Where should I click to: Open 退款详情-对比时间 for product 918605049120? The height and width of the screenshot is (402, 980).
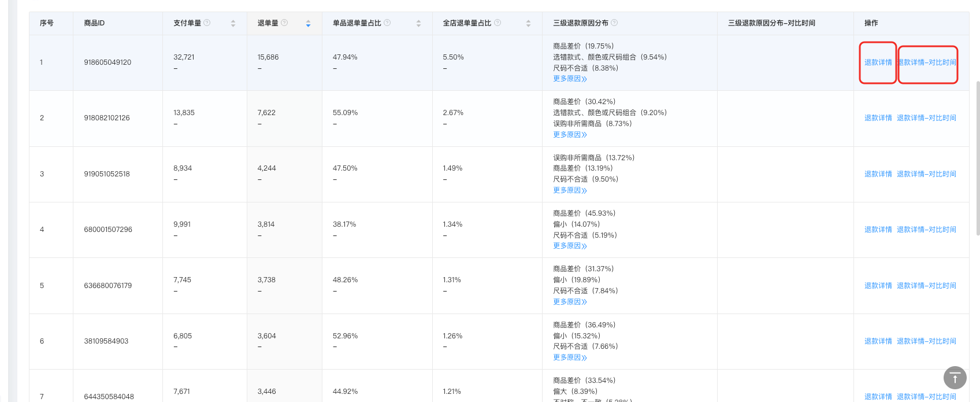point(926,62)
